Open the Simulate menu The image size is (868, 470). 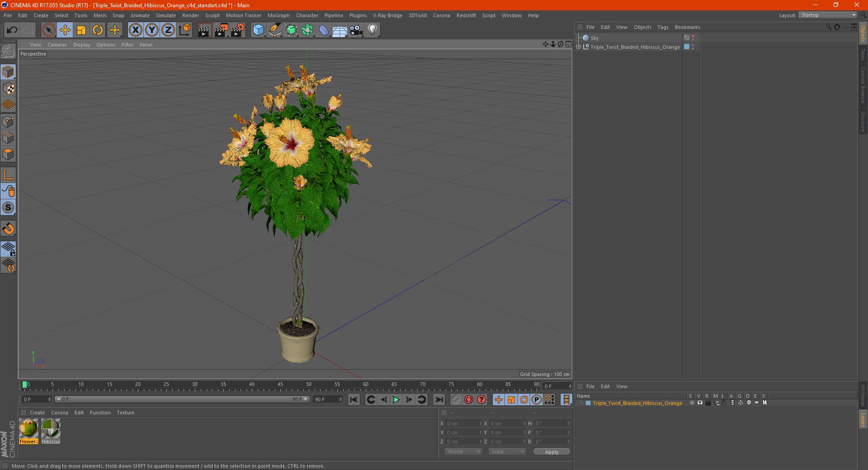(x=166, y=15)
